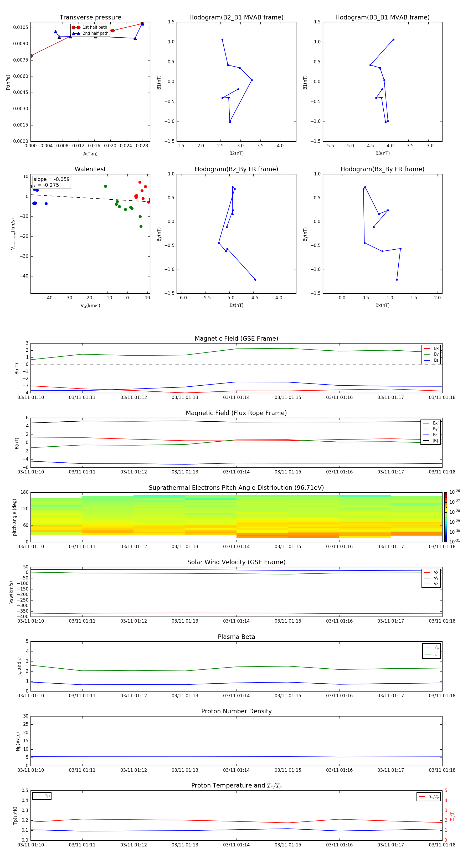
Task: Select the 'Tp' legend entry
Action: (42, 796)
